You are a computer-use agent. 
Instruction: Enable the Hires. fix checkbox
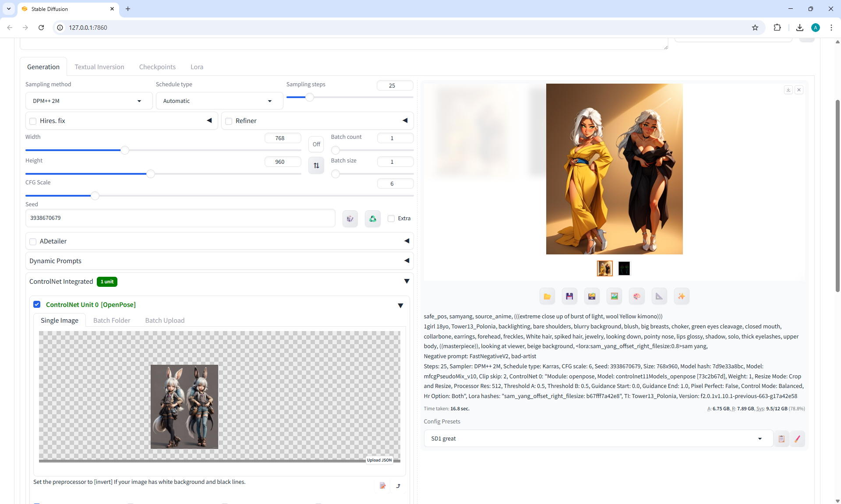(x=33, y=121)
